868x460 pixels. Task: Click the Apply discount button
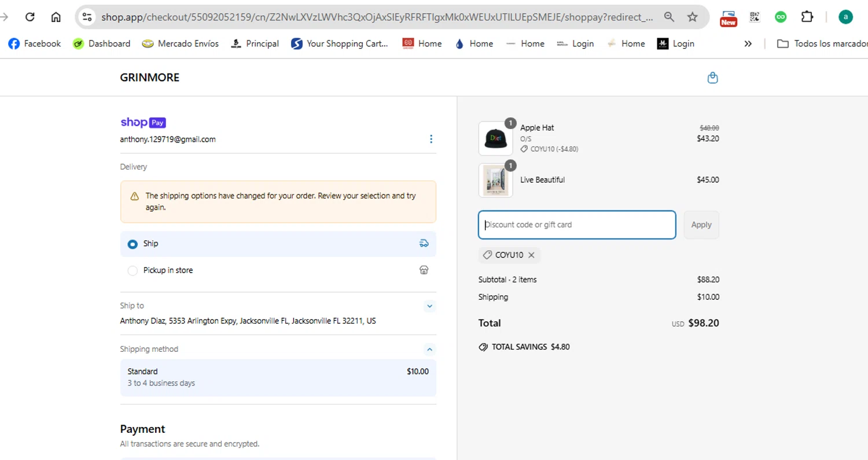[x=701, y=225]
